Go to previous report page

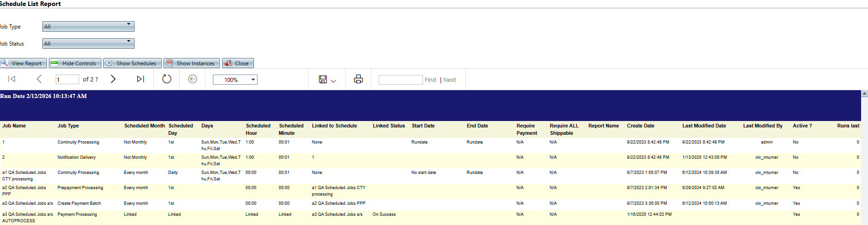[39, 79]
